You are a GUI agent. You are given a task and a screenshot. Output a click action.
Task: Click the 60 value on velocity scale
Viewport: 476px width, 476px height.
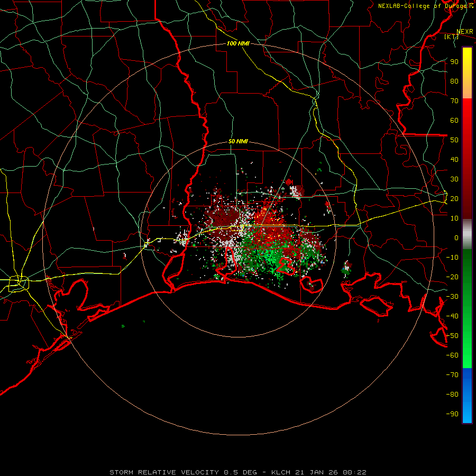(454, 121)
